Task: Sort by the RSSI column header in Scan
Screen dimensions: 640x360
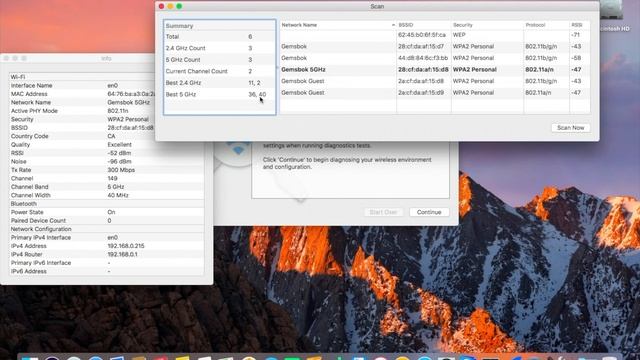Action: pos(580,25)
